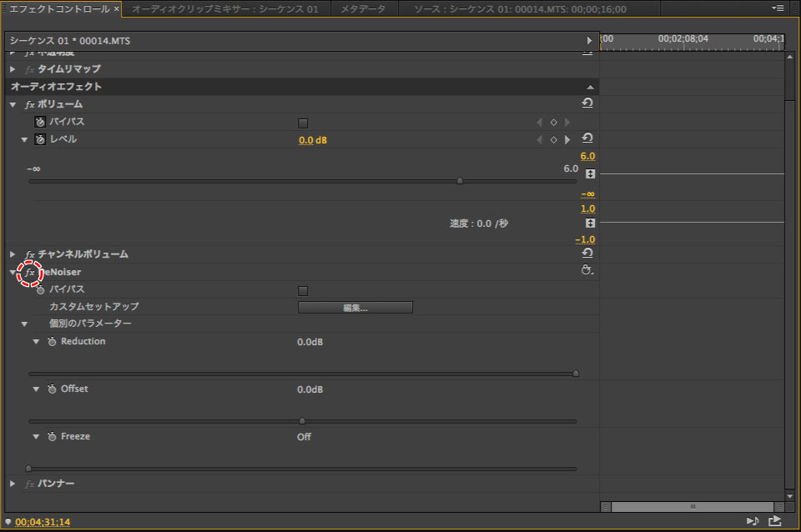Click the 編集... custom setup button
801x532 pixels.
[355, 308]
